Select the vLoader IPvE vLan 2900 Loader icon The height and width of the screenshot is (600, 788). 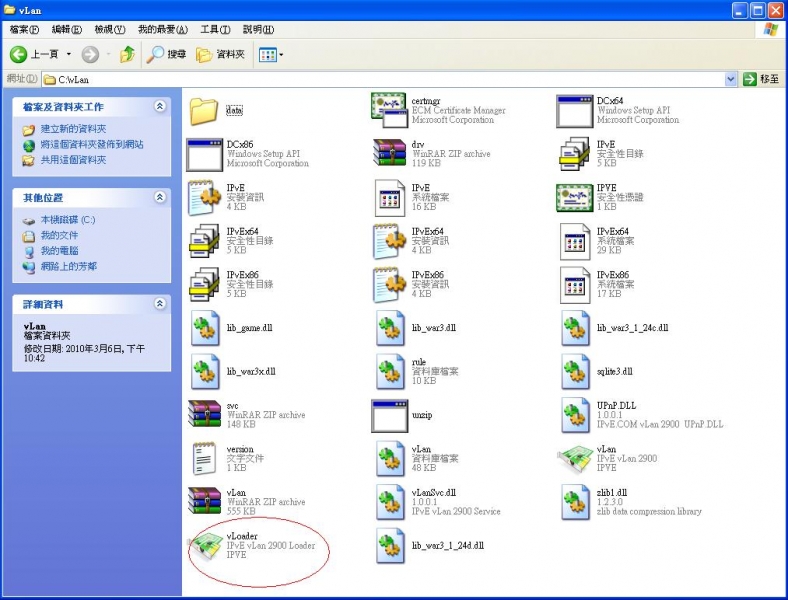click(x=205, y=546)
